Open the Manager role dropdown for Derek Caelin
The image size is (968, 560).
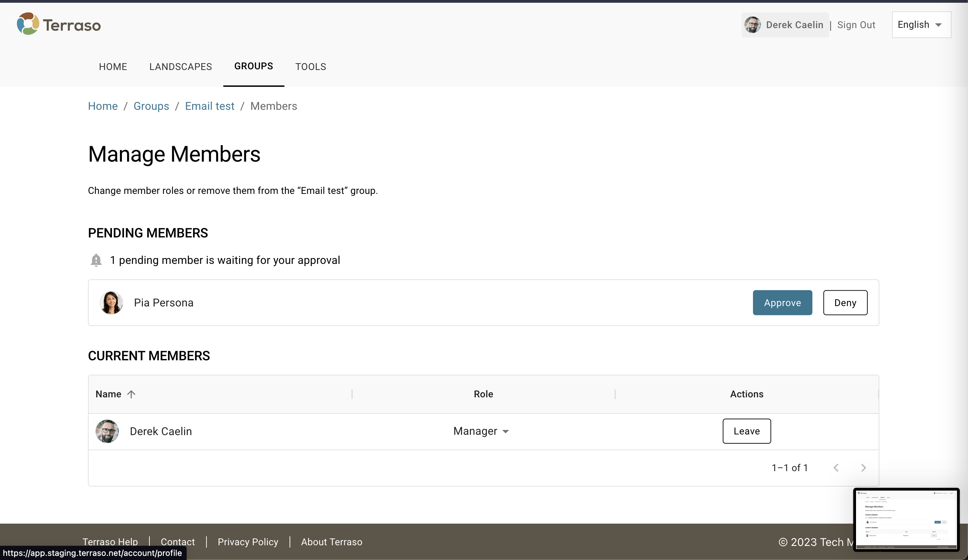click(481, 431)
